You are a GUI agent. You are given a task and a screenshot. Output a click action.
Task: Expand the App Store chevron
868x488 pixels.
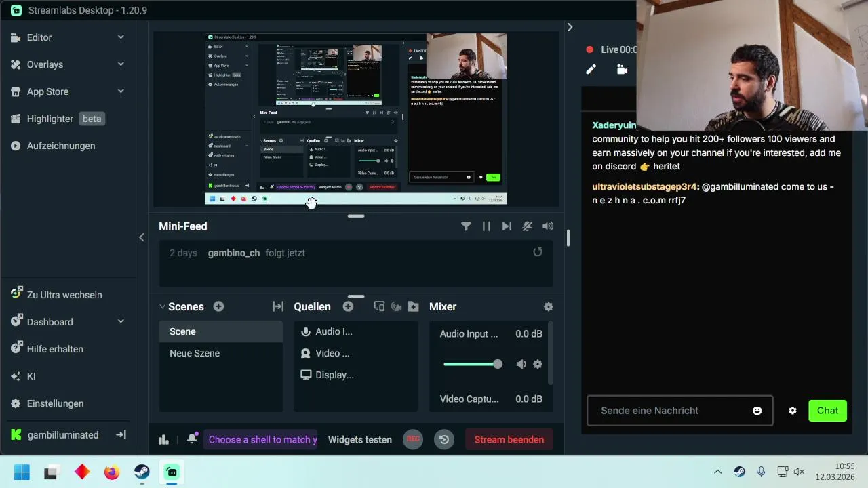[x=121, y=91]
